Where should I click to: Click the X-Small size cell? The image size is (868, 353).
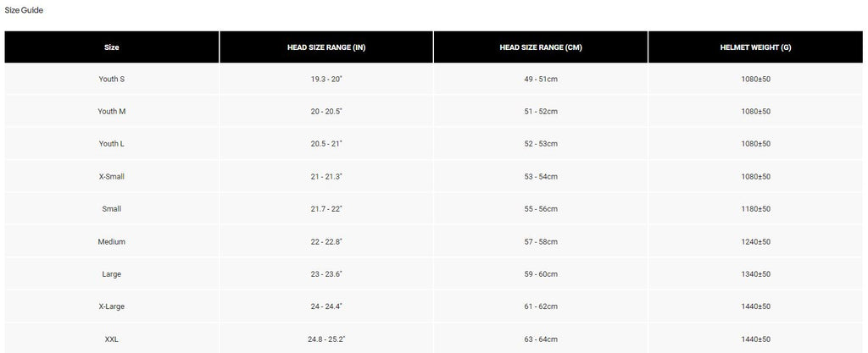point(111,177)
